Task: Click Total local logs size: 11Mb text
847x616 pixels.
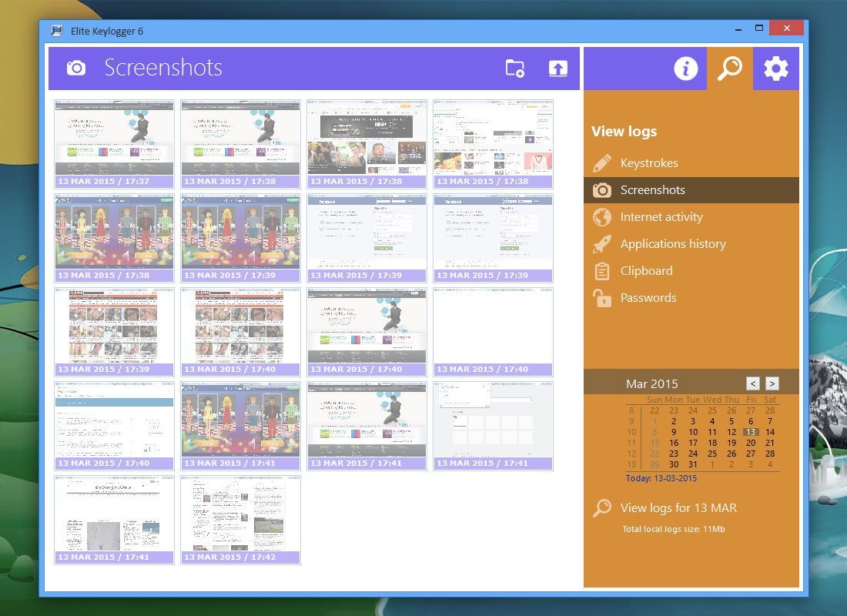Action: click(674, 529)
